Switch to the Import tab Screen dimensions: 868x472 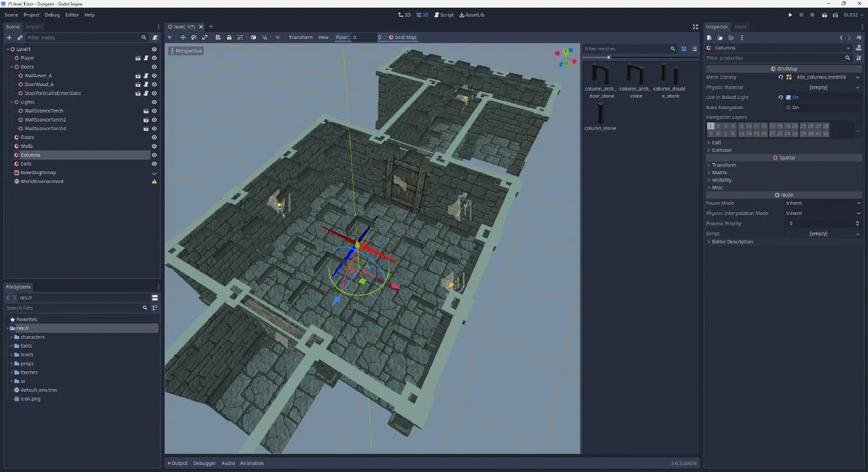pyautogui.click(x=34, y=27)
